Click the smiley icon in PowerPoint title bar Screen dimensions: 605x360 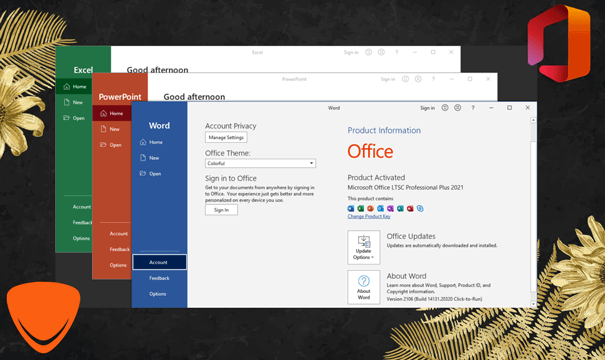tap(405, 79)
